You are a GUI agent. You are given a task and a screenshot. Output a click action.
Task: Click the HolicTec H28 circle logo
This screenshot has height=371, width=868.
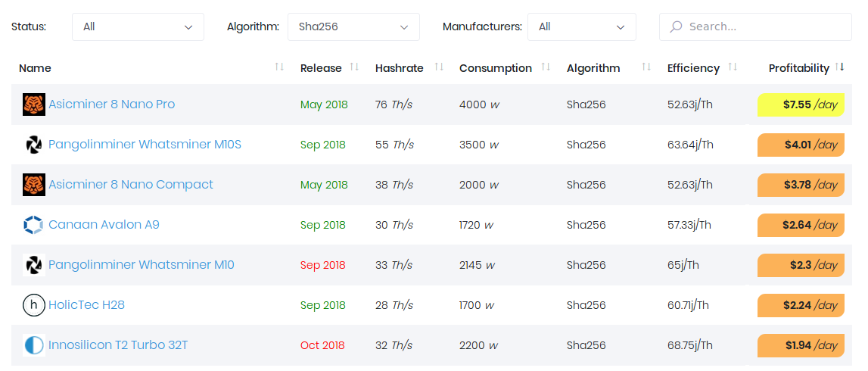pyautogui.click(x=34, y=305)
